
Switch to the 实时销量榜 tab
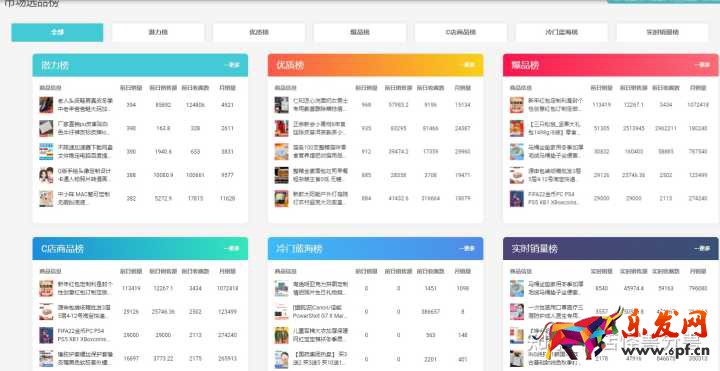pyautogui.click(x=663, y=33)
